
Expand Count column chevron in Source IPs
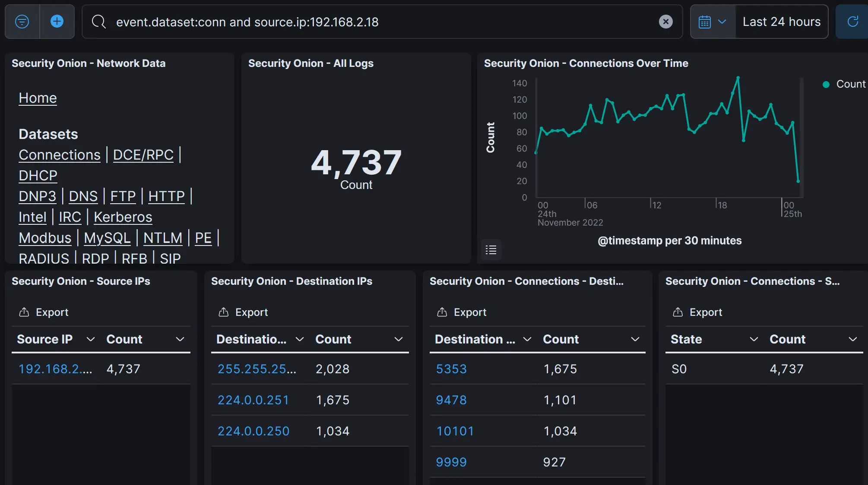click(x=180, y=339)
